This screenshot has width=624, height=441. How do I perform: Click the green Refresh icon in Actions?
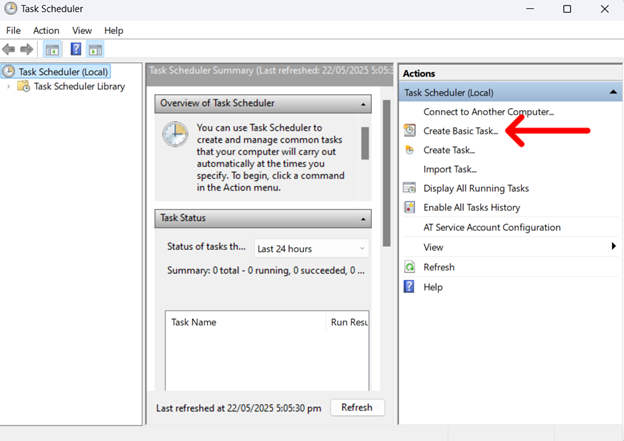pos(409,267)
